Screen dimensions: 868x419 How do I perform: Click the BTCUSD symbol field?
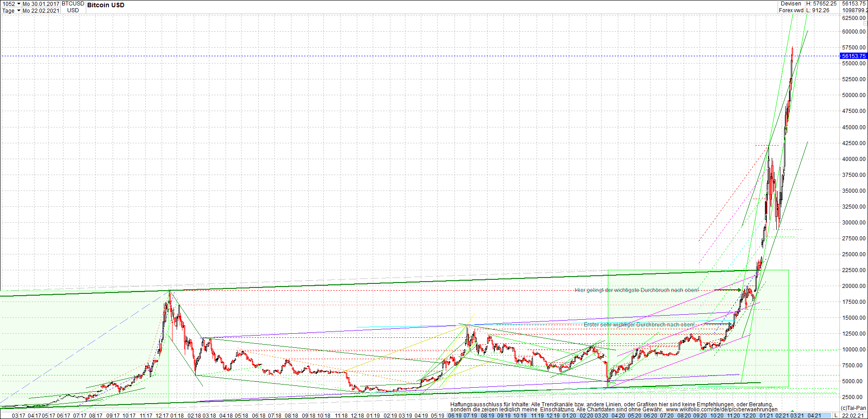click(73, 4)
